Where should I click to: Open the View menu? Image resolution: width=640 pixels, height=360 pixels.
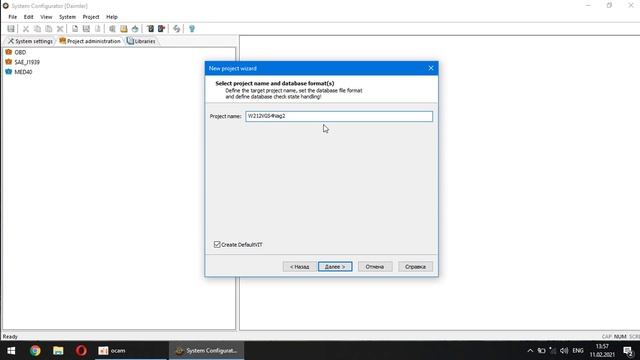click(x=46, y=17)
